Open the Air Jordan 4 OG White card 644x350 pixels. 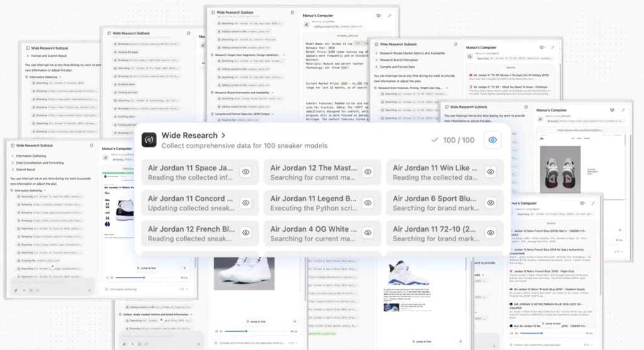[323, 233]
